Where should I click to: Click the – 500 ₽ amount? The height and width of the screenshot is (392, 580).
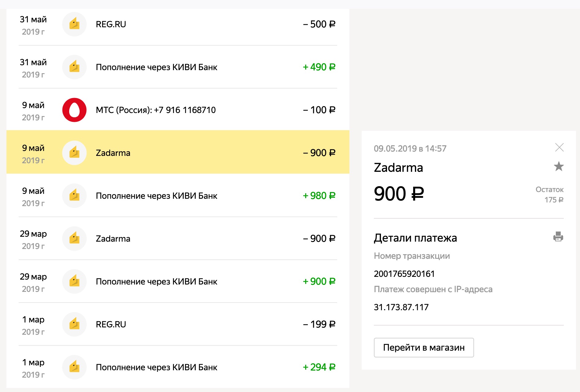pos(319,24)
